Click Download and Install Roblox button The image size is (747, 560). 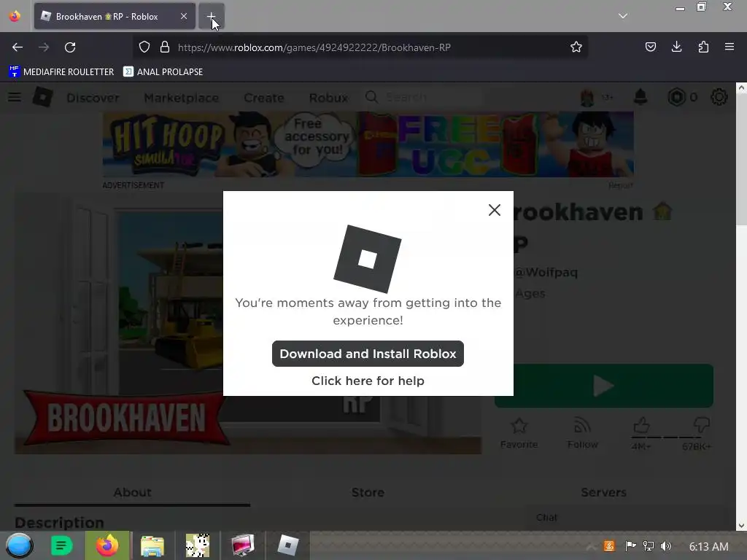368,354
